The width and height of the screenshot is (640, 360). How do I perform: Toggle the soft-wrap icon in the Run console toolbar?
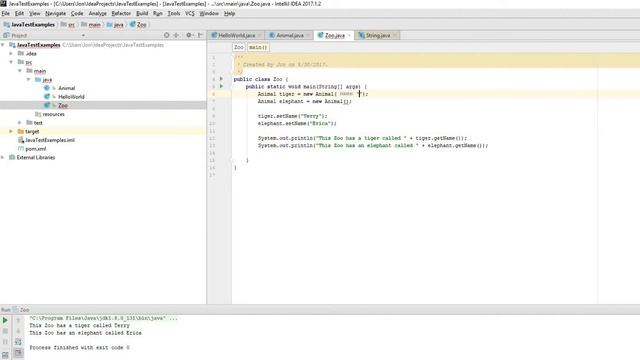(18, 342)
